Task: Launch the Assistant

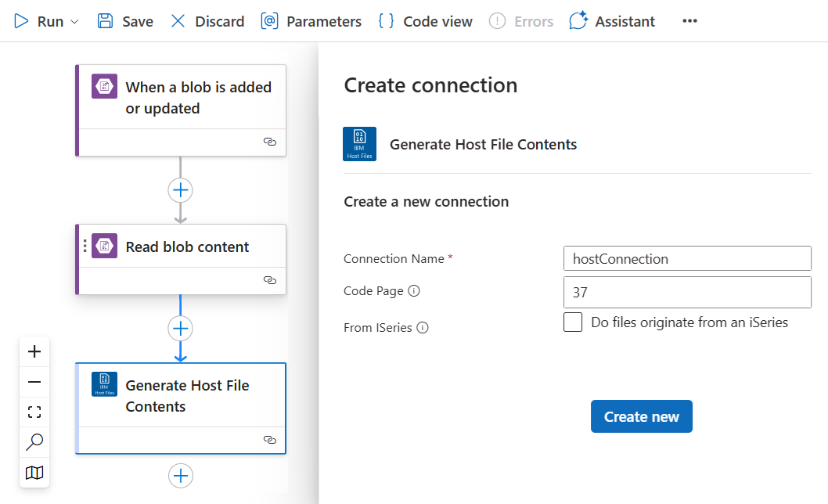Action: (612, 21)
